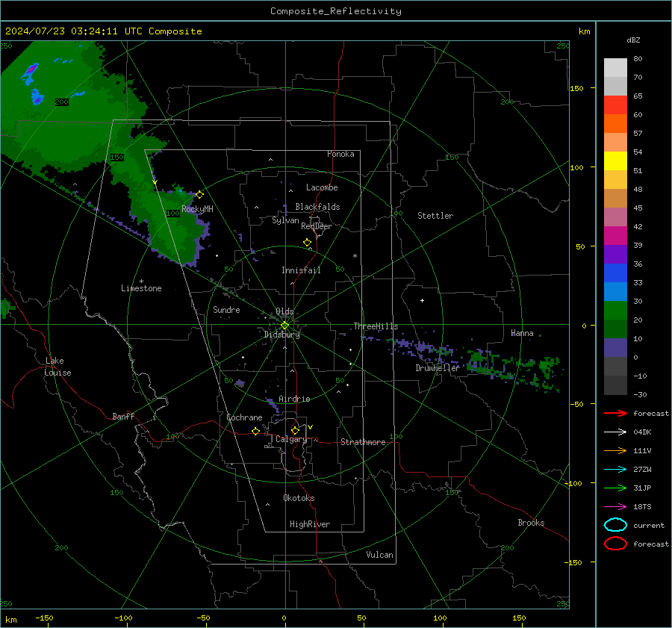Click the Didsbury town label
The width and height of the screenshot is (672, 628).
pos(281,335)
